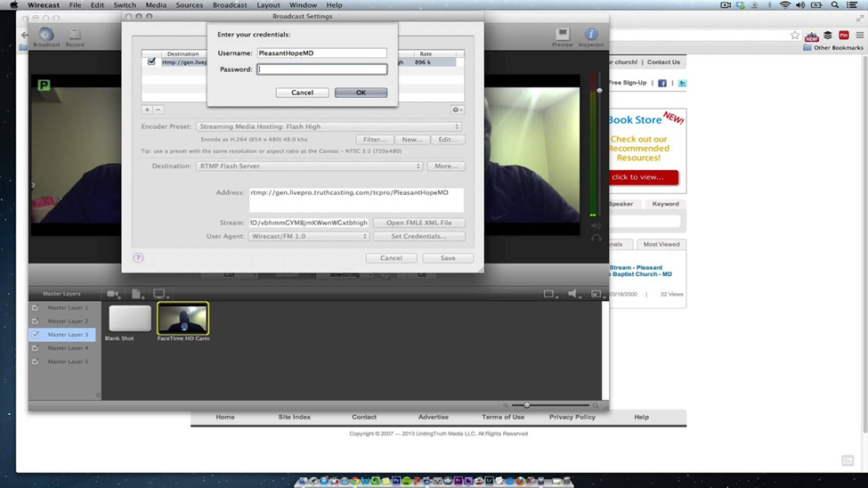Click the Broadcast toolbar icon in Wirecast
Screen dimensions: 868x488
[46, 37]
